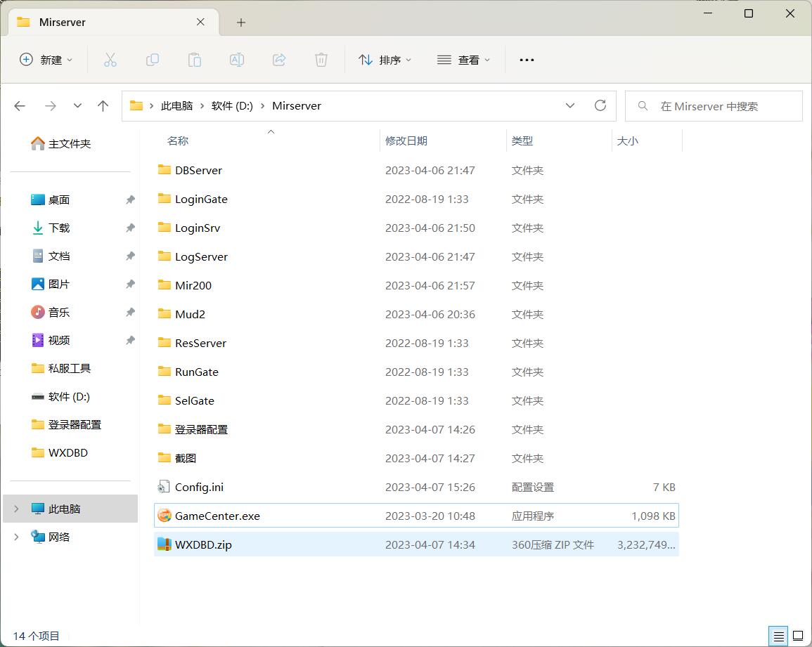
Task: Open Documents (文档) in sidebar
Action: (x=50, y=256)
